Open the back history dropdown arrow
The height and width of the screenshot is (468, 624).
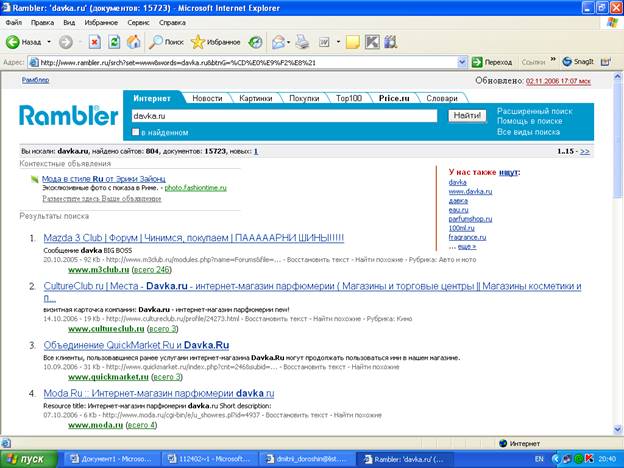tap(49, 42)
